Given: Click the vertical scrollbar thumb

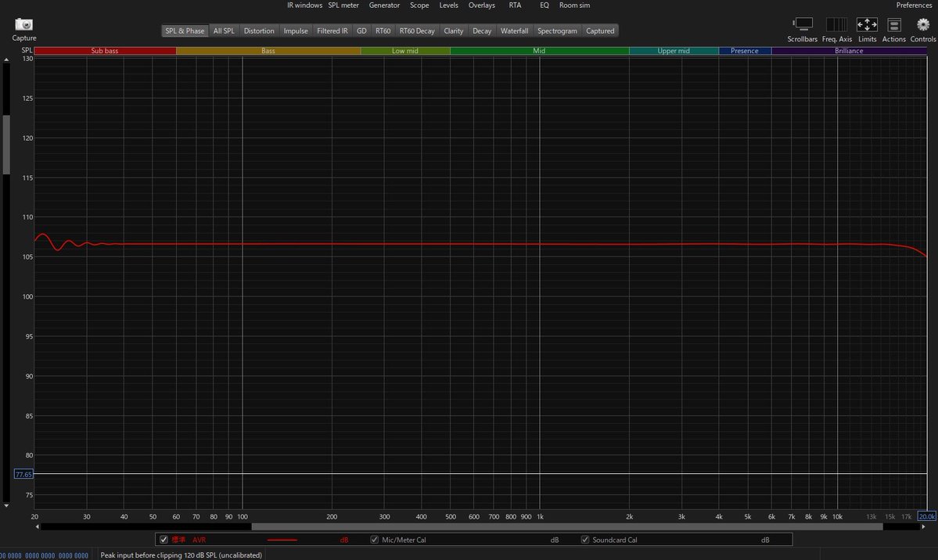Looking at the screenshot, I should point(6,144).
